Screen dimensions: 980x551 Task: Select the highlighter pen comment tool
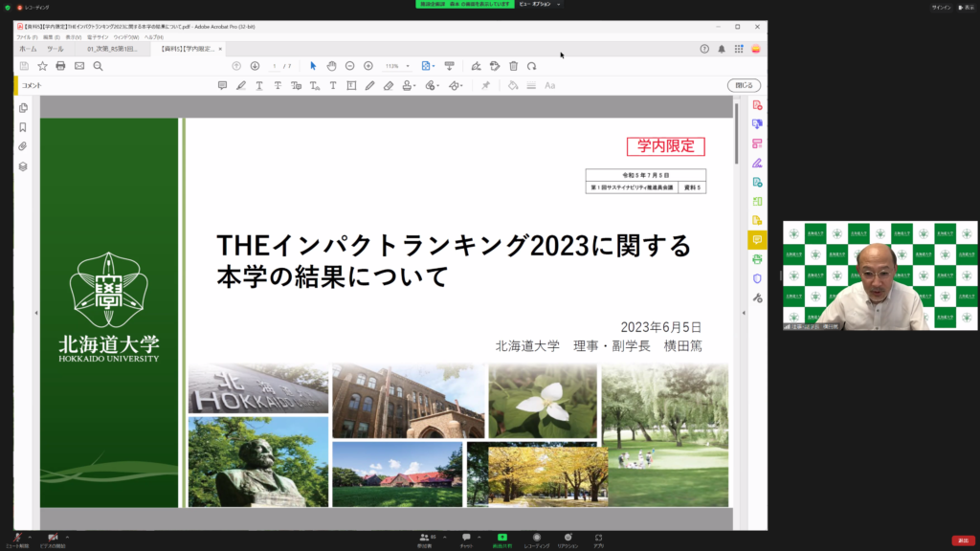point(241,85)
